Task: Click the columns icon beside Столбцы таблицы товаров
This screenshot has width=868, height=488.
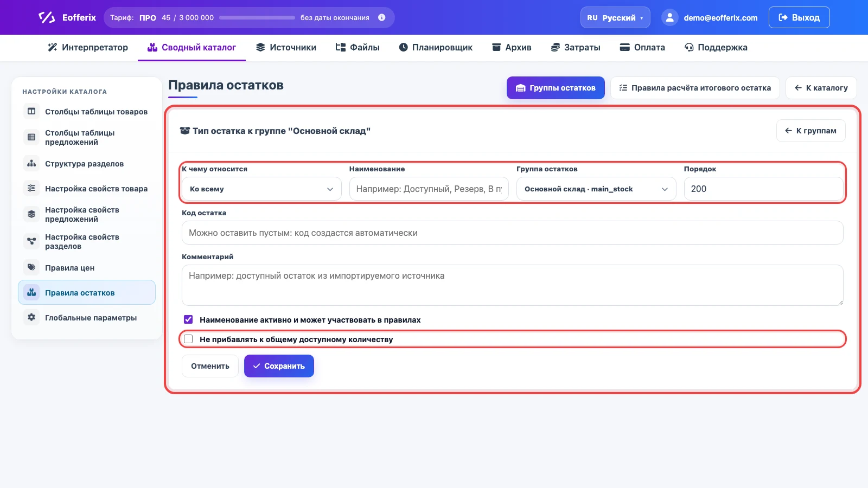Action: coord(31,111)
